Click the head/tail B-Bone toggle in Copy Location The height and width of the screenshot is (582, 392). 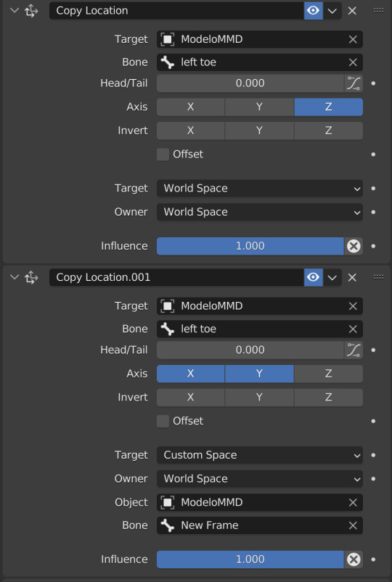pos(354,83)
